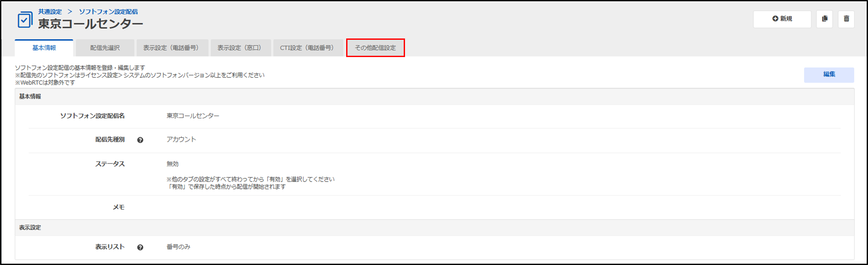Follow the ソフトフォン設定配信 breadcrumb link
868x265 pixels.
(108, 12)
